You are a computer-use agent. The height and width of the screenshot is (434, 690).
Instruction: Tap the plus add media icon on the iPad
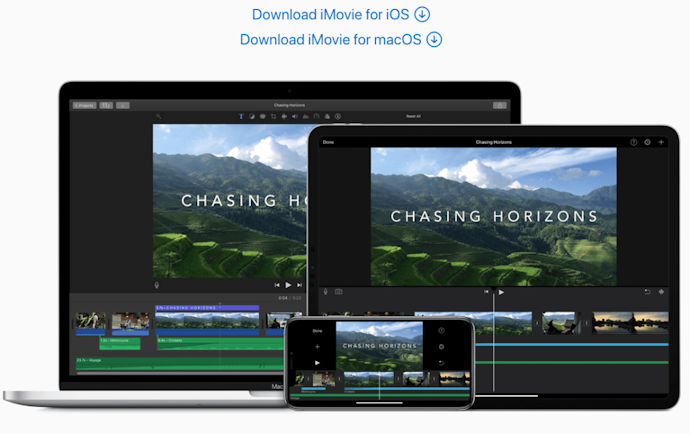pyautogui.click(x=661, y=142)
